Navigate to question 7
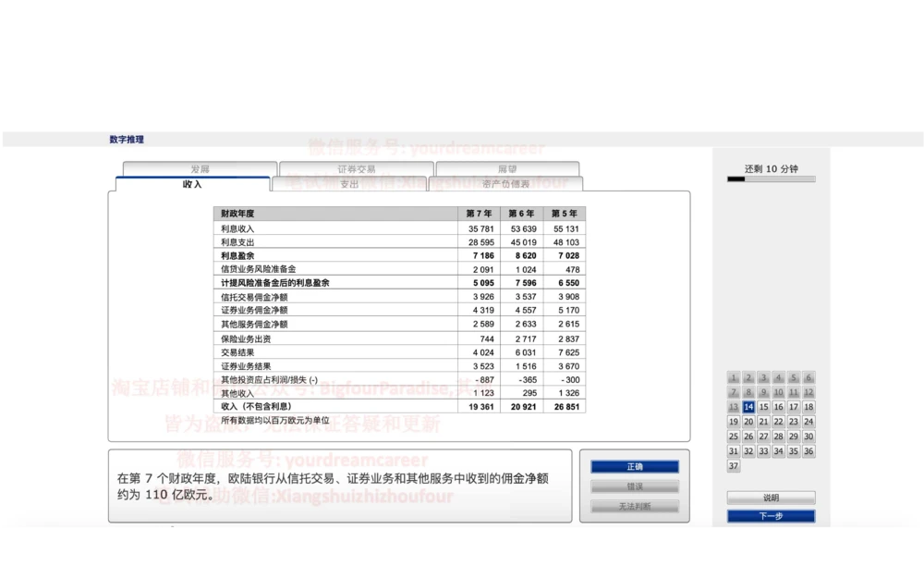 [734, 392]
